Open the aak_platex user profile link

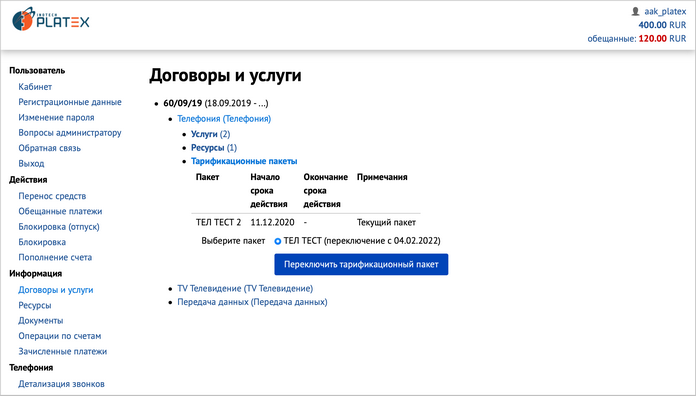(x=665, y=12)
